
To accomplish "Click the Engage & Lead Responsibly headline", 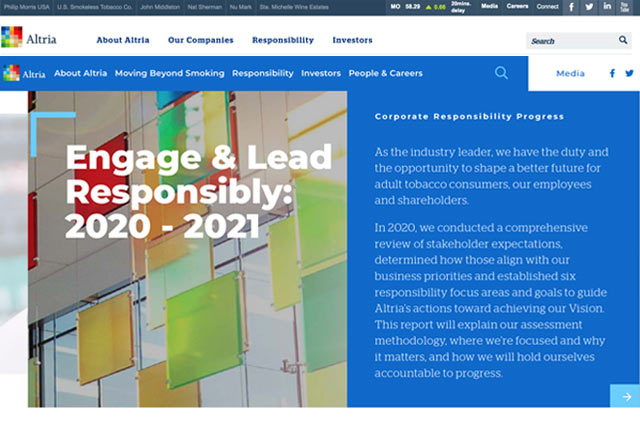I will (199, 191).
